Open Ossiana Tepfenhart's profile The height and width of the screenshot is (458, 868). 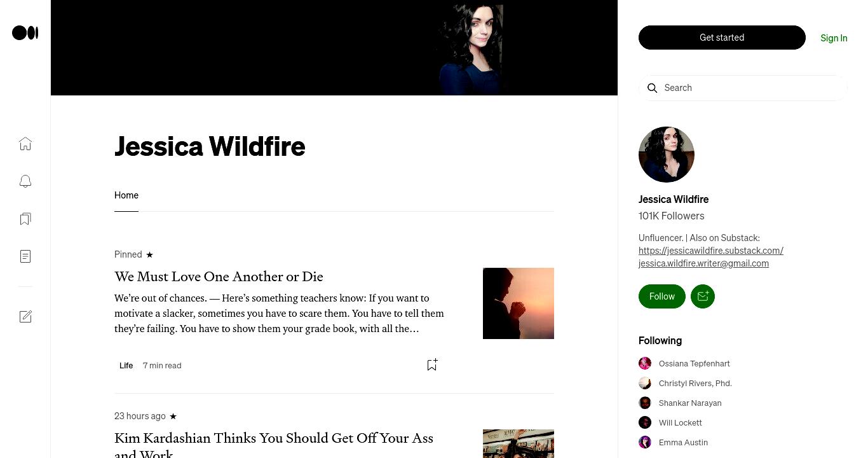click(x=694, y=364)
